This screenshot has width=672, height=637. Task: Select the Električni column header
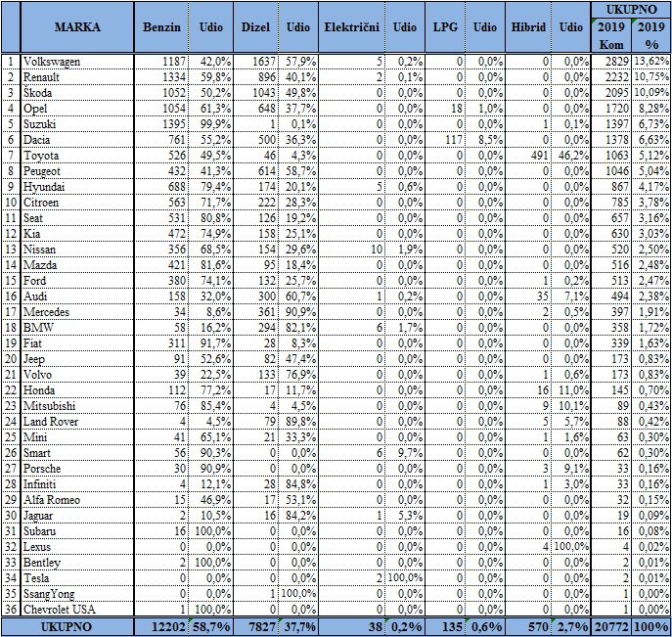(350, 27)
